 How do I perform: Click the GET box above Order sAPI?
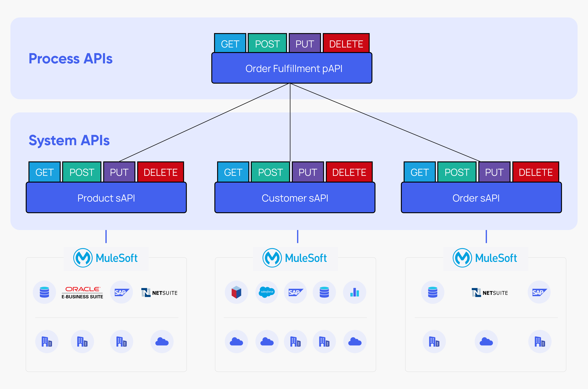click(x=420, y=172)
